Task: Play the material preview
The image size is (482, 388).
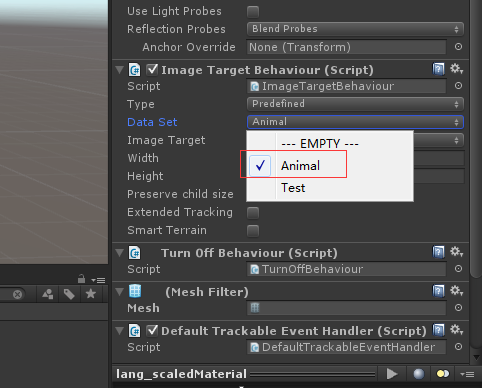Action: click(x=392, y=374)
